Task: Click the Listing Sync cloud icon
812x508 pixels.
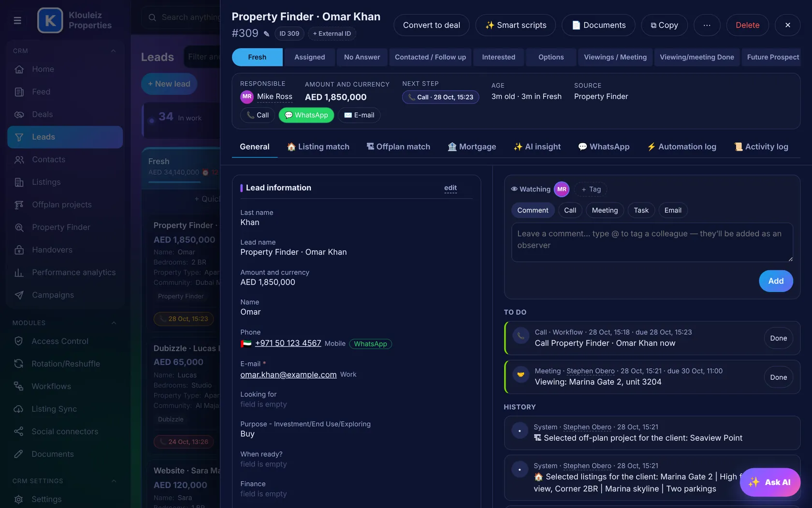Action: [19, 409]
